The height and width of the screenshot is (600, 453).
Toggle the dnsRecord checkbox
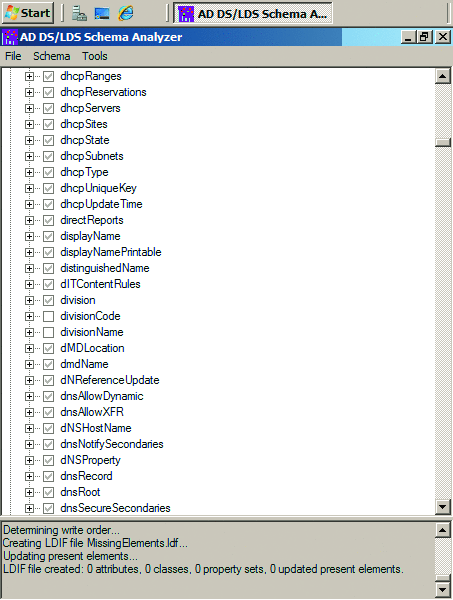48,476
